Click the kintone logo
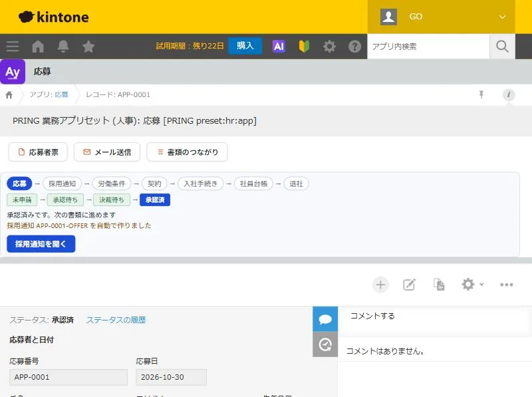 (54, 17)
